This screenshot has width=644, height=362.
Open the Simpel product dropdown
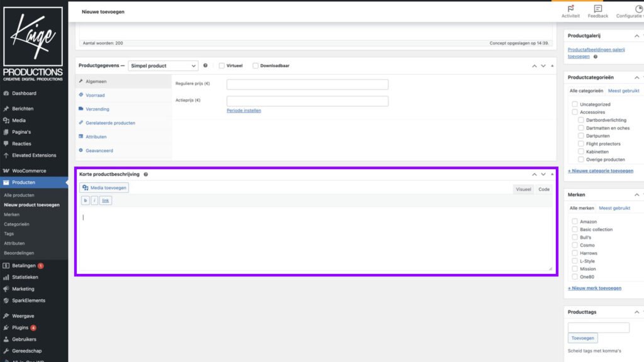(163, 65)
